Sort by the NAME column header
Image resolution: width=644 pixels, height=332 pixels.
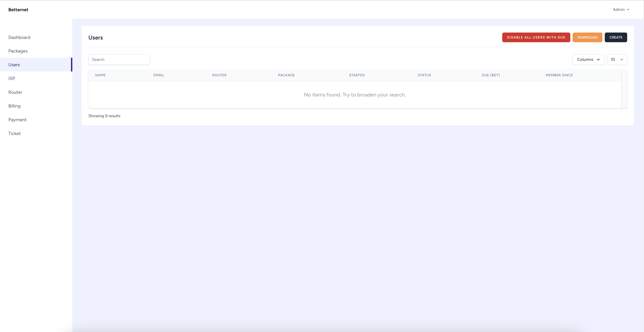(x=101, y=75)
